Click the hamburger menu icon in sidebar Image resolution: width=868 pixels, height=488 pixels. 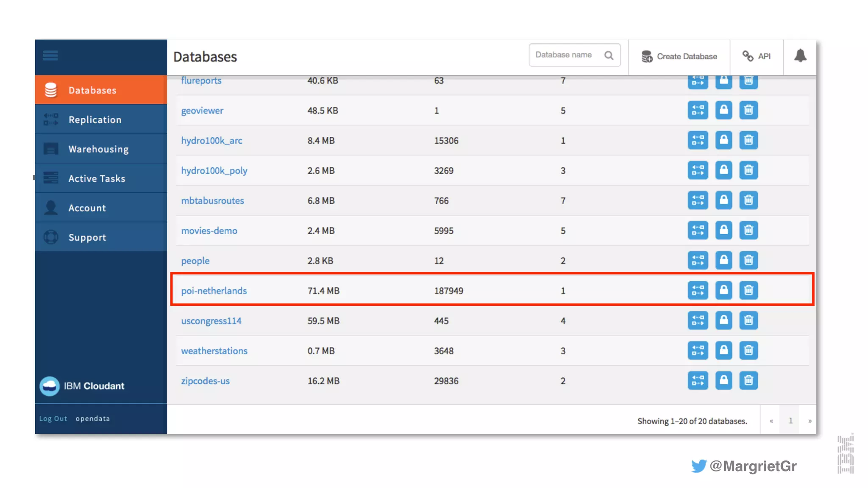(50, 55)
